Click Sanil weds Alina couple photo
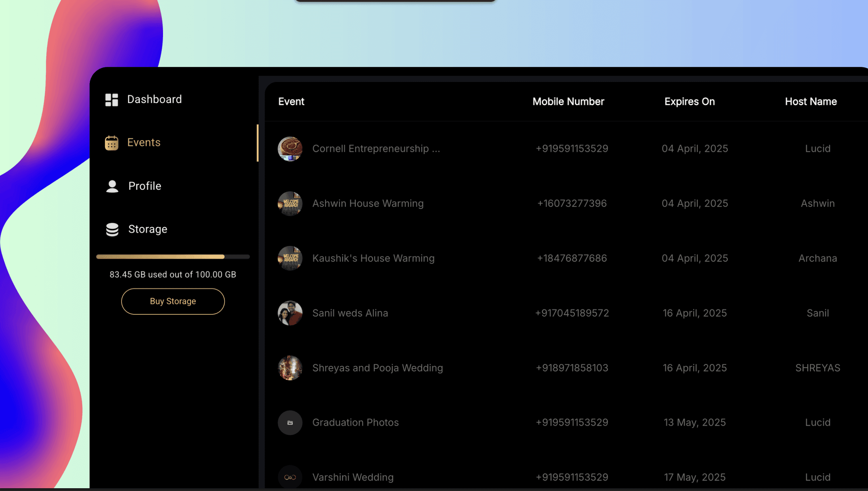The image size is (868, 491). [x=290, y=313]
